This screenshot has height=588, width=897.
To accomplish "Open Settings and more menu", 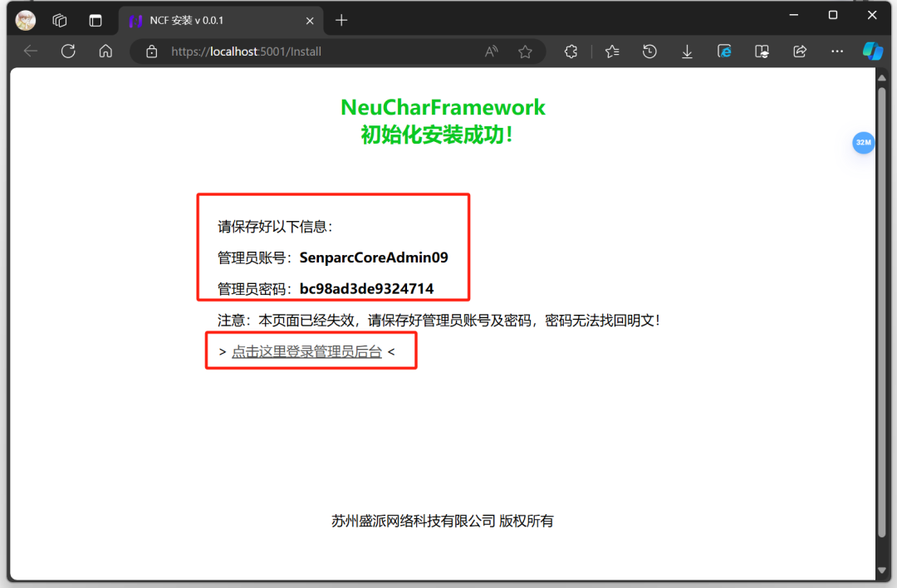I will click(x=837, y=51).
